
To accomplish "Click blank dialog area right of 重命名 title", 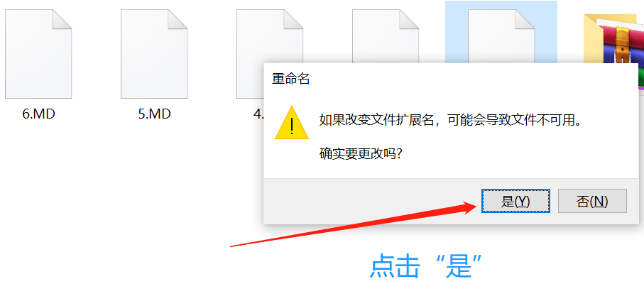I will 472,79.
